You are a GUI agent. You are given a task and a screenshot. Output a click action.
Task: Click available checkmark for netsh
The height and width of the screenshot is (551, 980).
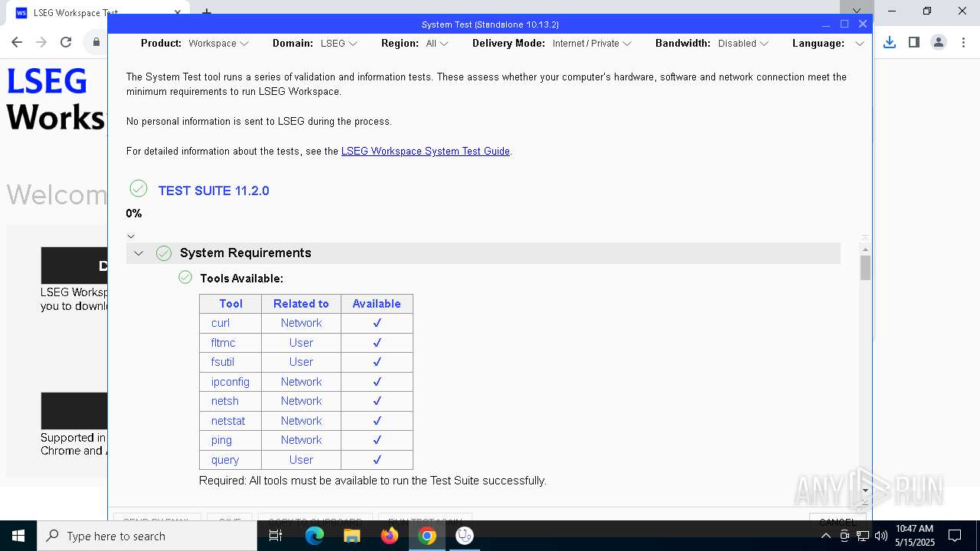(x=377, y=401)
